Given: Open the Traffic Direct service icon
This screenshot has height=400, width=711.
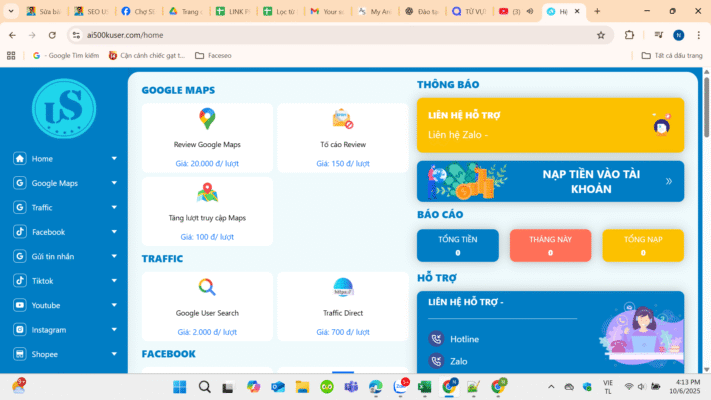Looking at the screenshot, I should pos(342,287).
